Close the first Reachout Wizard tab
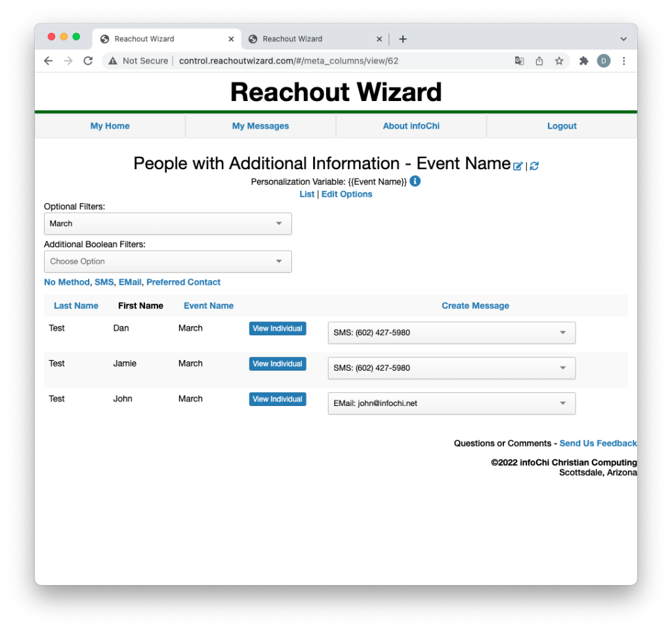 [231, 39]
